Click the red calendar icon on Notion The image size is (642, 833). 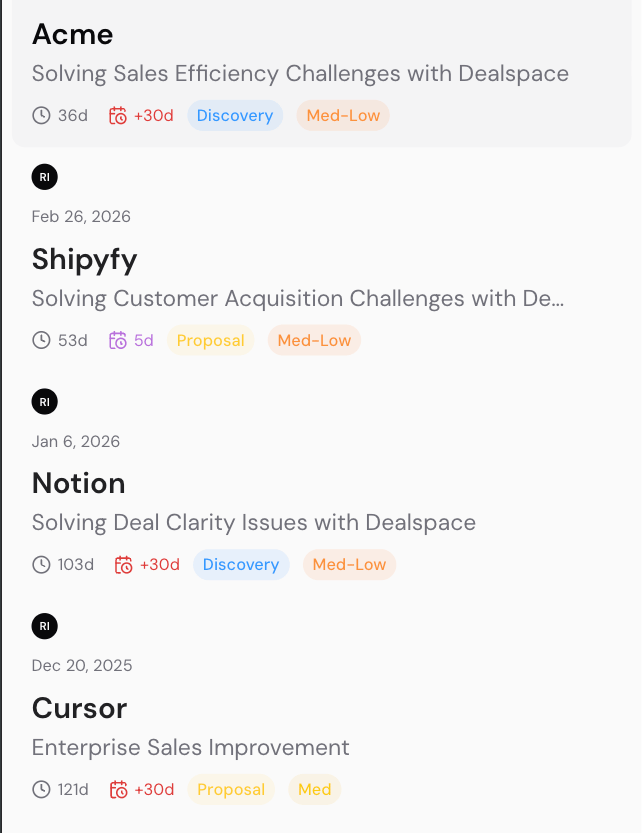(x=124, y=565)
